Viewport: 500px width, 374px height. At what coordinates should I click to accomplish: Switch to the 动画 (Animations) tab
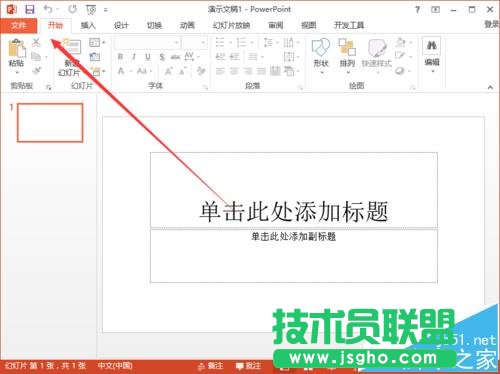pyautogui.click(x=187, y=25)
